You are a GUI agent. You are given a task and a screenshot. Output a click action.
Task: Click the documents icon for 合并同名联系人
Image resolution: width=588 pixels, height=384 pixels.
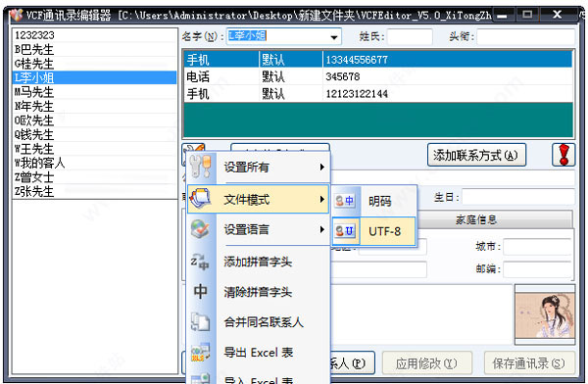pyautogui.click(x=200, y=321)
